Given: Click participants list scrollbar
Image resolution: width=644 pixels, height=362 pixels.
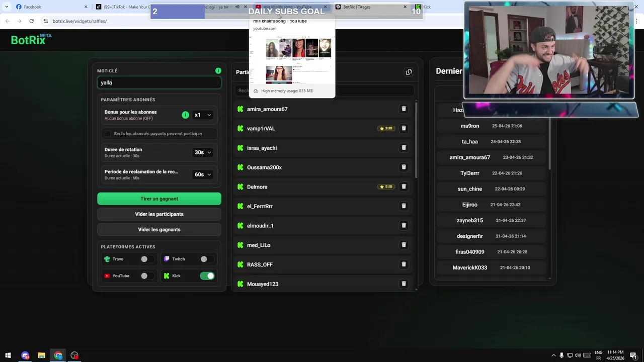Looking at the screenshot, I should click(416, 141).
